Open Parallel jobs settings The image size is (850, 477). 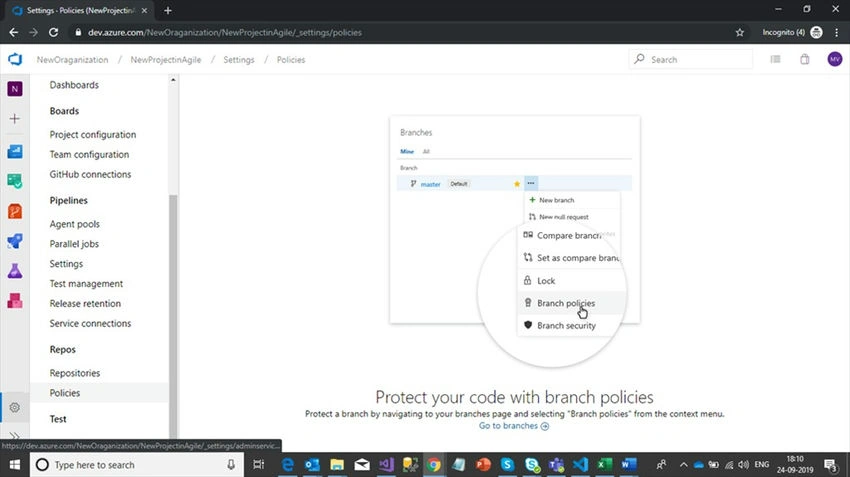click(x=74, y=244)
